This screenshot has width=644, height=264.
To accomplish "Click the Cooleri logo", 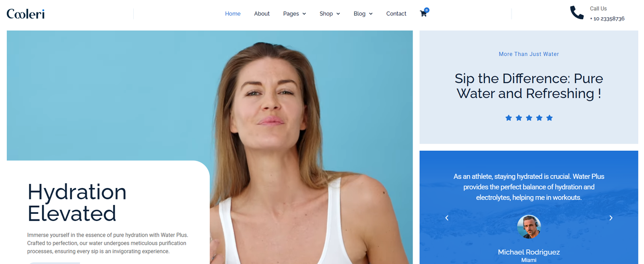I will click(x=26, y=14).
